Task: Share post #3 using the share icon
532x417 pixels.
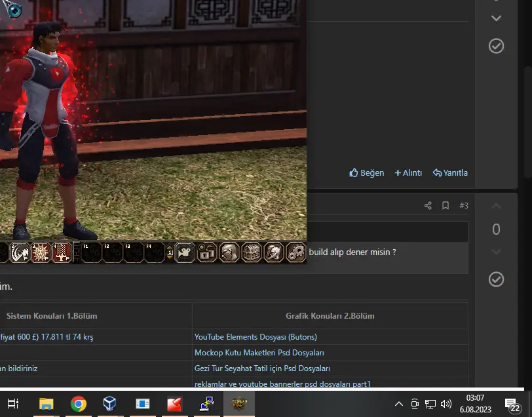Action: (x=428, y=205)
